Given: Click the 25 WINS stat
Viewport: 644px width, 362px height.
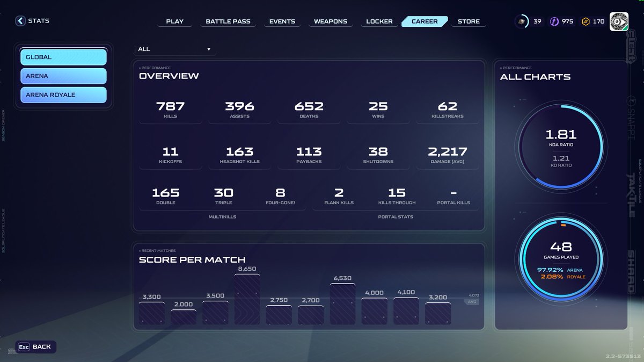Looking at the screenshot, I should tap(378, 109).
